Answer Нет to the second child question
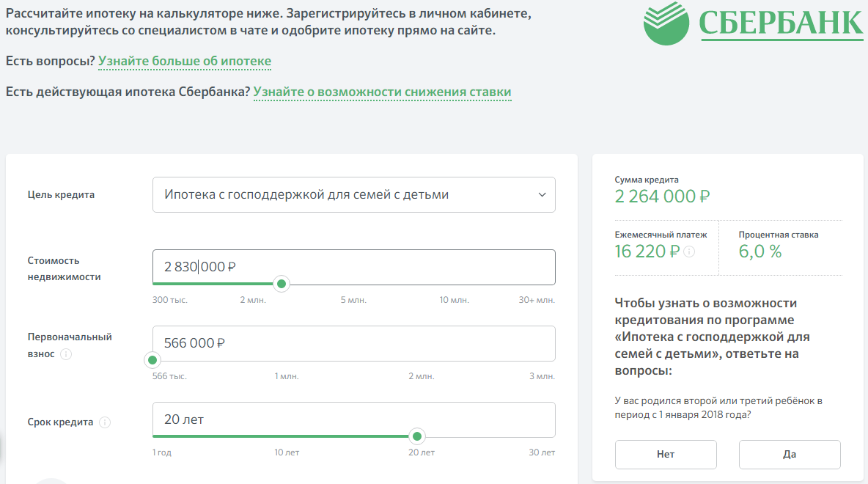This screenshot has width=868, height=484. pos(666,455)
